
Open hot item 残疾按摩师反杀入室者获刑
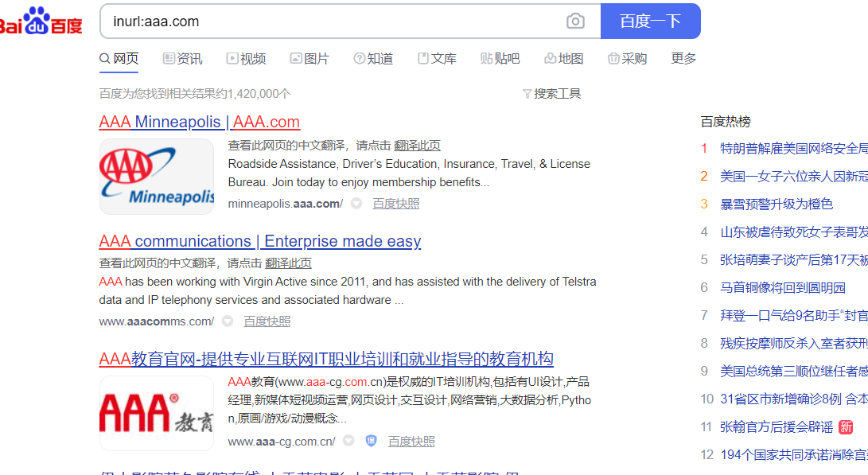[794, 343]
